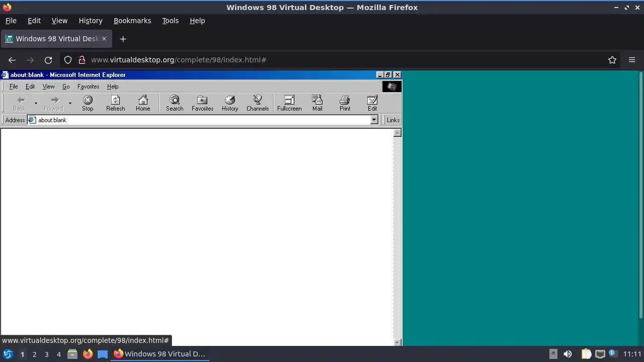Open the IE Address bar dropdown list
Image resolution: width=644 pixels, height=362 pixels.
coord(374,120)
